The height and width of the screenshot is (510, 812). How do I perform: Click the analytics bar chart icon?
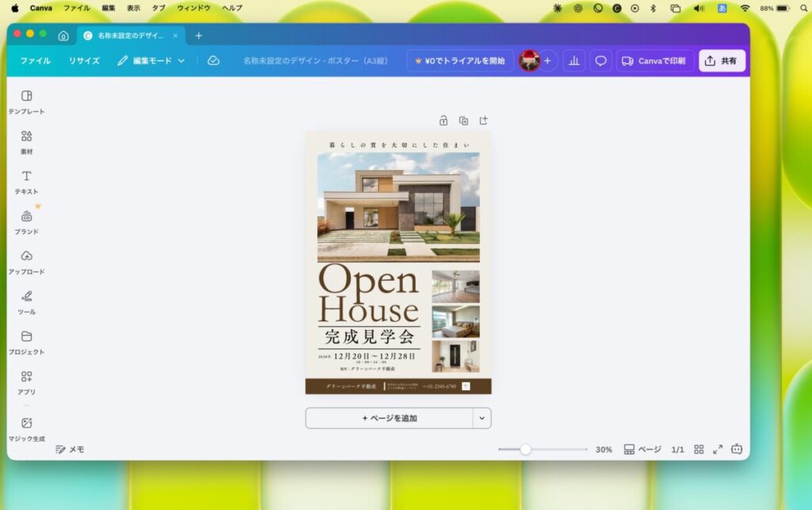pos(574,61)
